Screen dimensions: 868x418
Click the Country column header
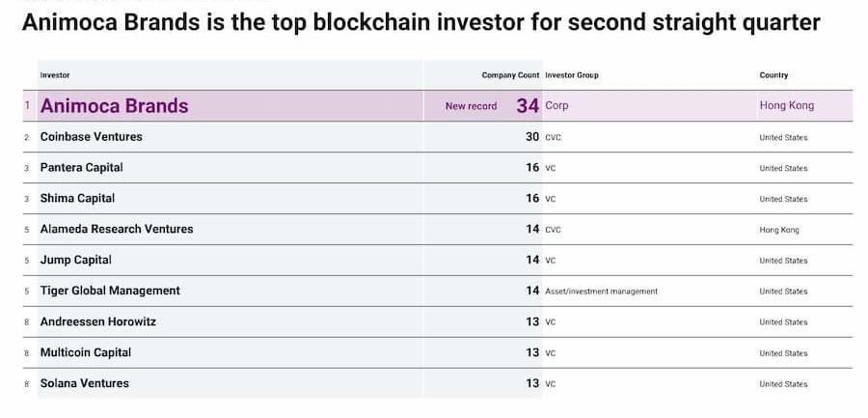(773, 75)
